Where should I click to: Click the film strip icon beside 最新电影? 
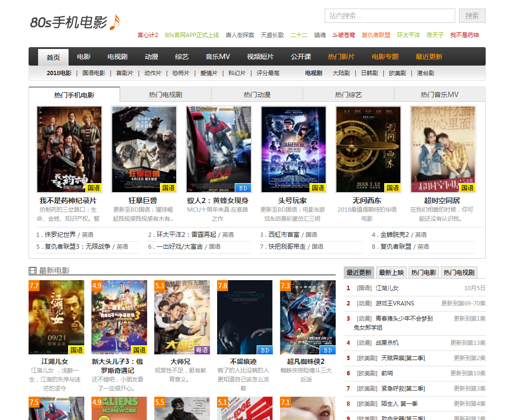click(x=32, y=271)
